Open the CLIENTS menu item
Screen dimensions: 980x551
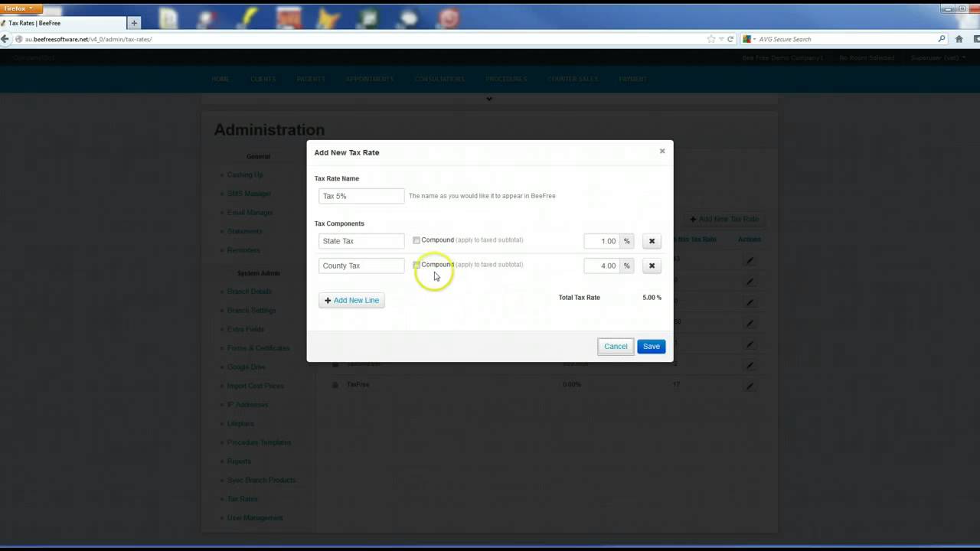click(263, 79)
